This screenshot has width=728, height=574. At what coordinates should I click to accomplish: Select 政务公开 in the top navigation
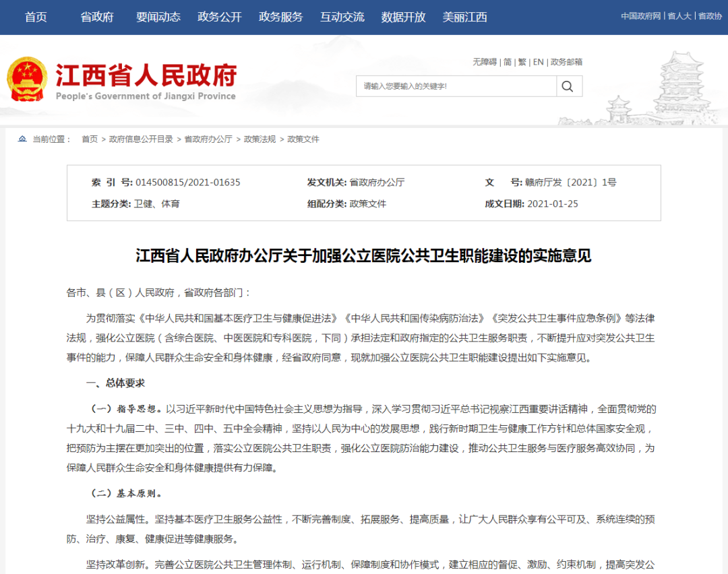[x=220, y=17]
